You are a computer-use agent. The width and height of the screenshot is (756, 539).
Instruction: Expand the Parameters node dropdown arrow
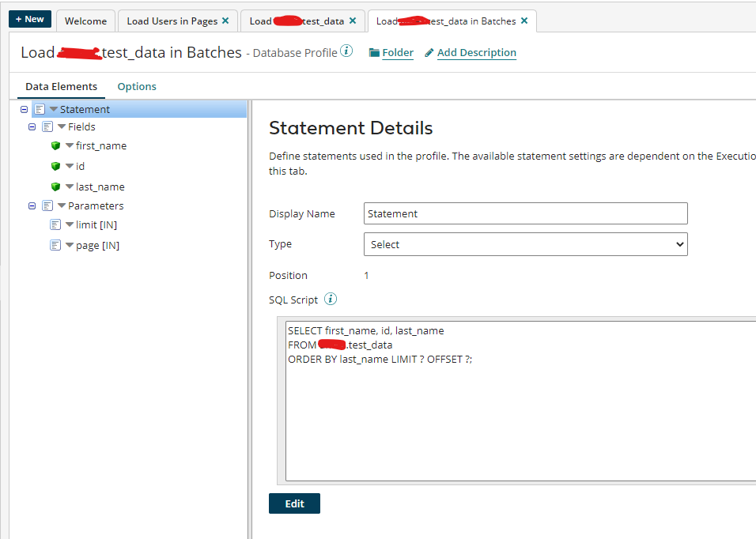[x=62, y=205]
